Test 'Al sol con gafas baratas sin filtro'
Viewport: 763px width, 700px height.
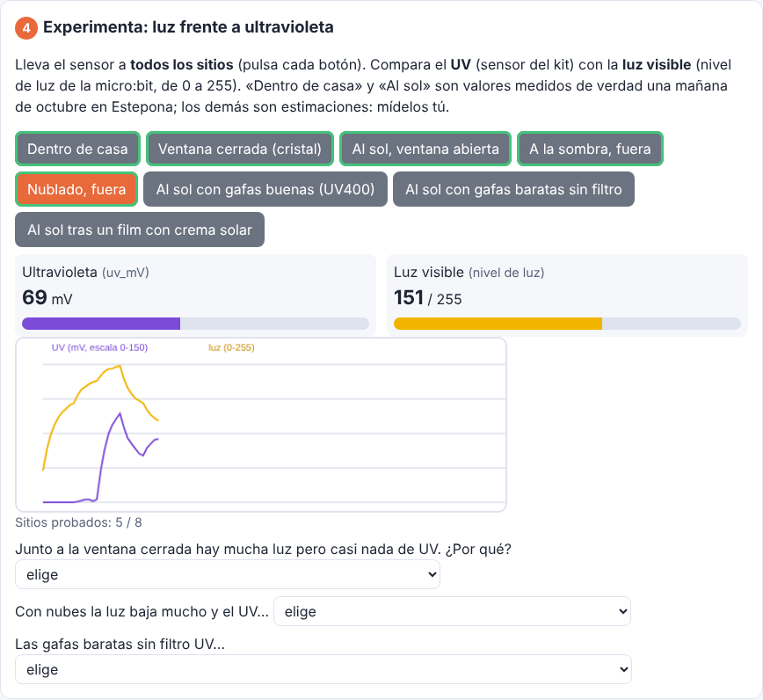(513, 189)
